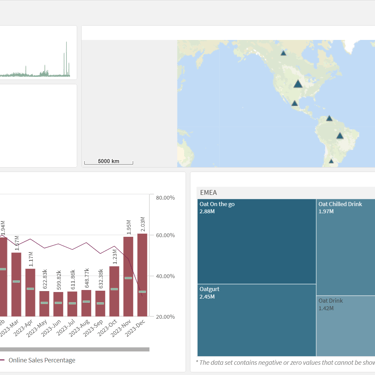
Task: Click the horizontal scrollbar below the bar chart
Action: click(75, 349)
